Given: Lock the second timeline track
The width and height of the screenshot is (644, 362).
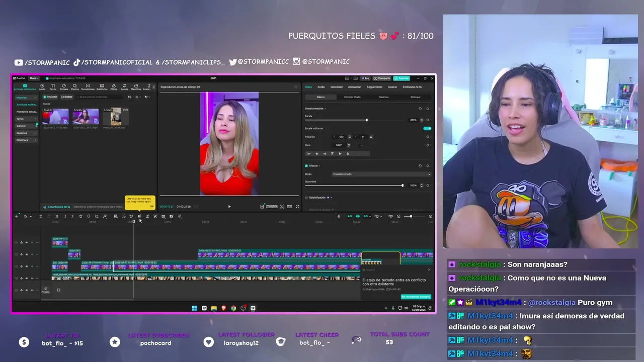Looking at the screenshot, I should (x=21, y=254).
